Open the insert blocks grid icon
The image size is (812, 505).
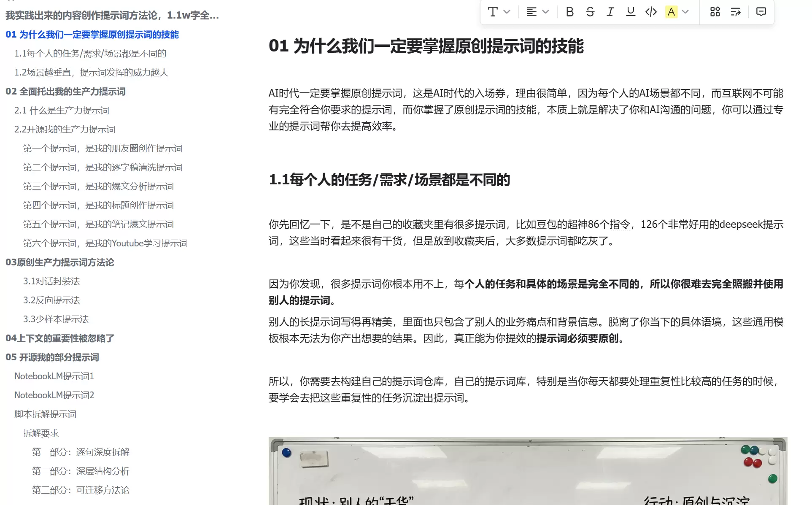point(715,12)
